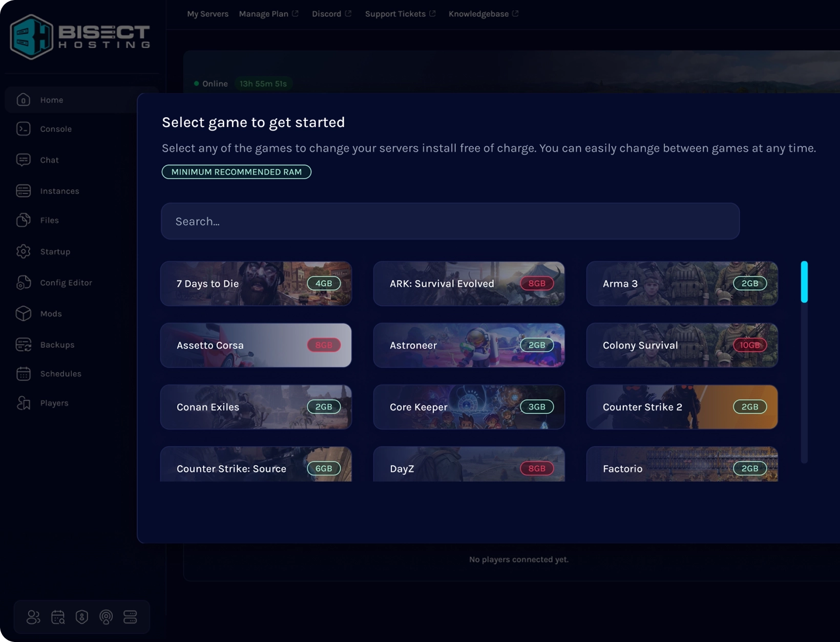Screen dimensions: 840x642
Task: Open the Discord top menu link
Action: click(x=326, y=14)
